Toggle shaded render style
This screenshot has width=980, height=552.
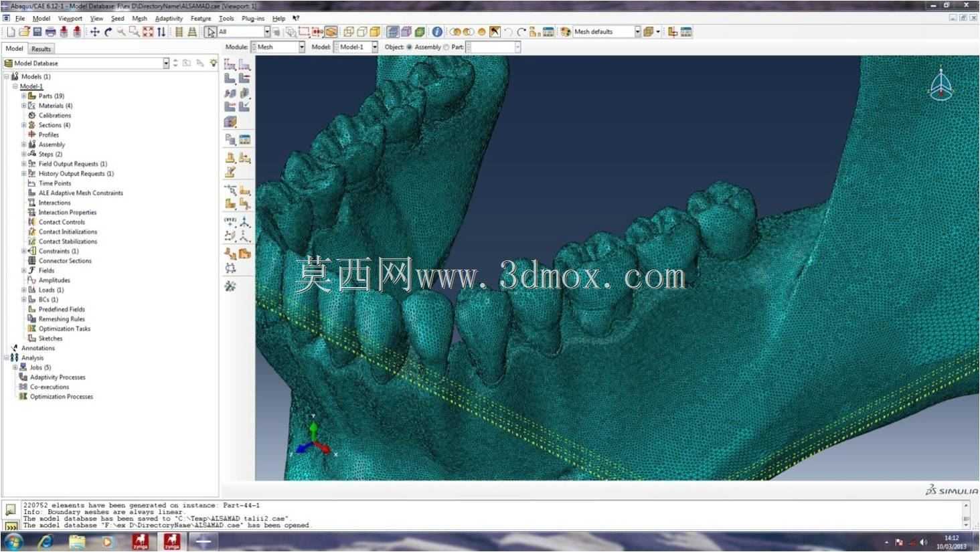(x=374, y=31)
